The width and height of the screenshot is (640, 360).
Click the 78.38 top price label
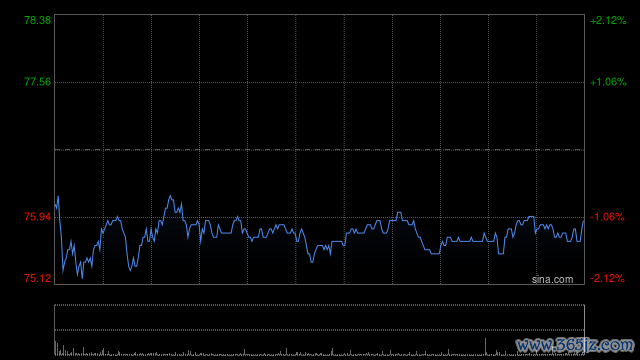coord(38,20)
